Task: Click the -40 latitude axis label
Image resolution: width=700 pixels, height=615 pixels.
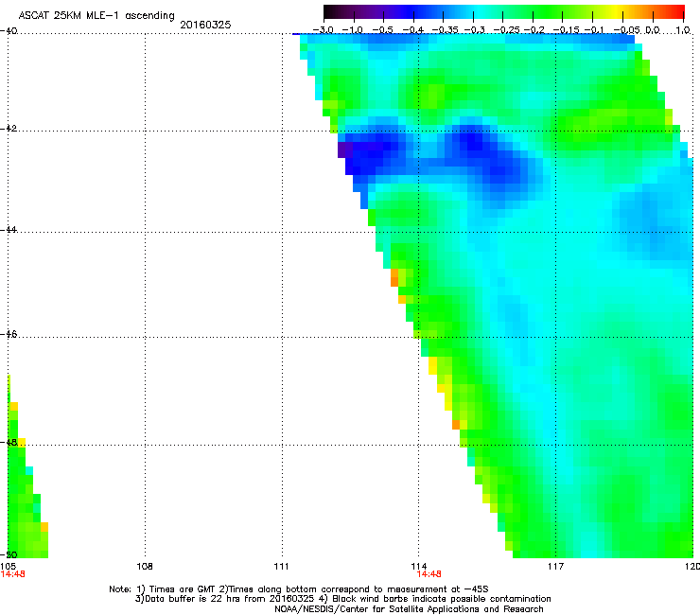Action: pyautogui.click(x=9, y=31)
